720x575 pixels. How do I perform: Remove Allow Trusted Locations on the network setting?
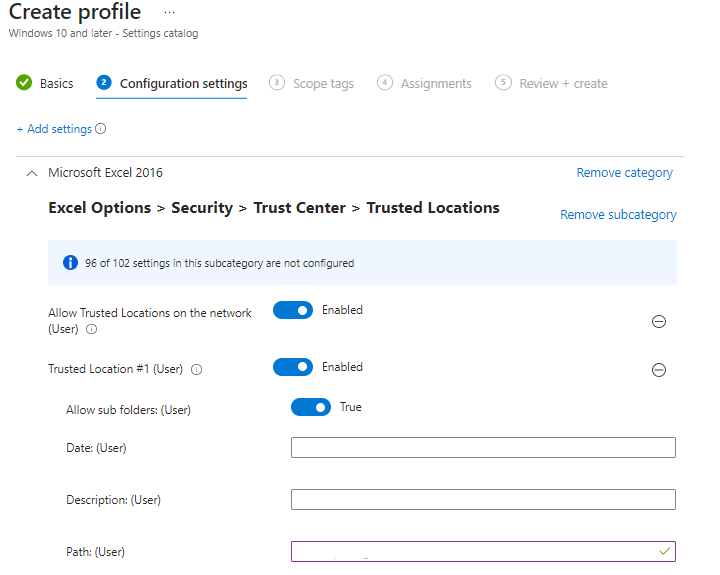(x=659, y=321)
